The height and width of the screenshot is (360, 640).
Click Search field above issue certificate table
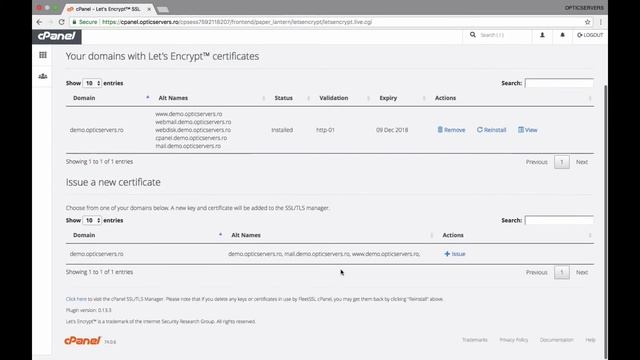559,220
